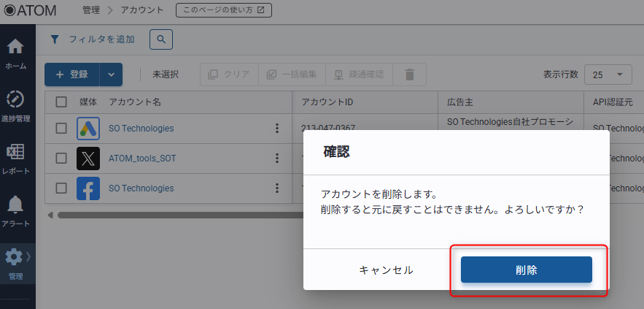Open the Home sidebar icon
Screen dimensions: 644x309
pos(15,52)
